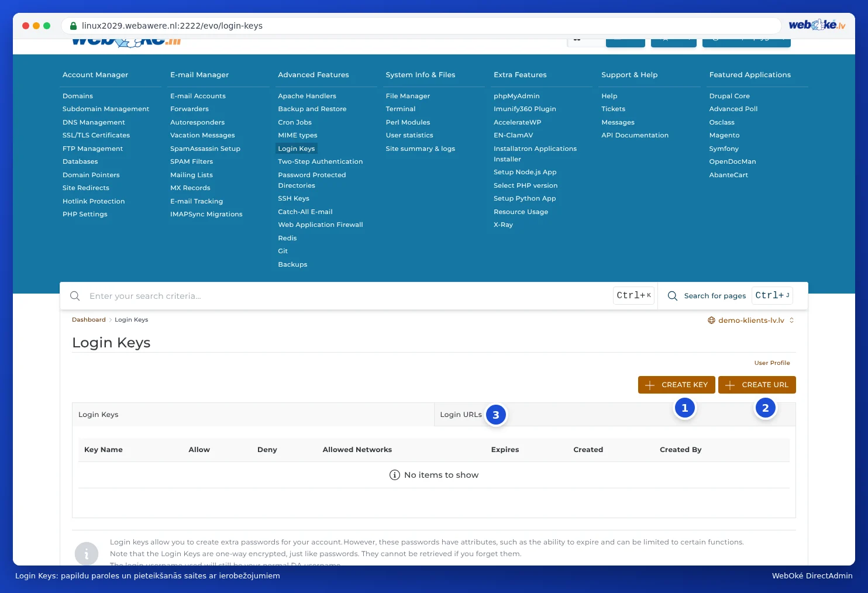Open SSH Keys page
868x593 pixels.
(294, 198)
